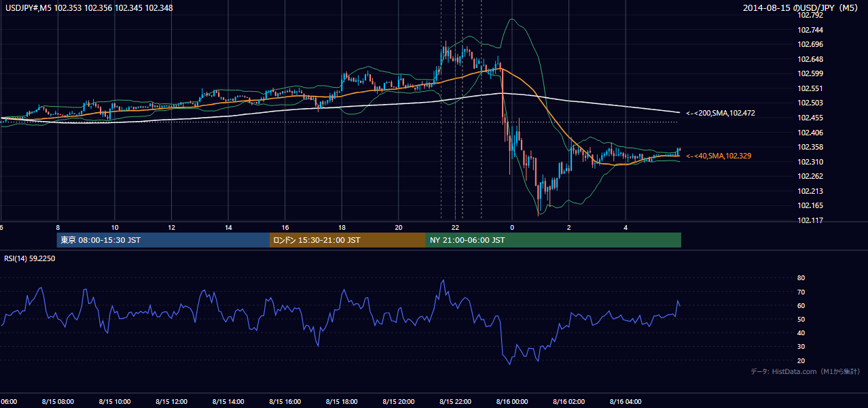Click the RSI 50 level label
This screenshot has width=868, height=408.
click(x=801, y=319)
